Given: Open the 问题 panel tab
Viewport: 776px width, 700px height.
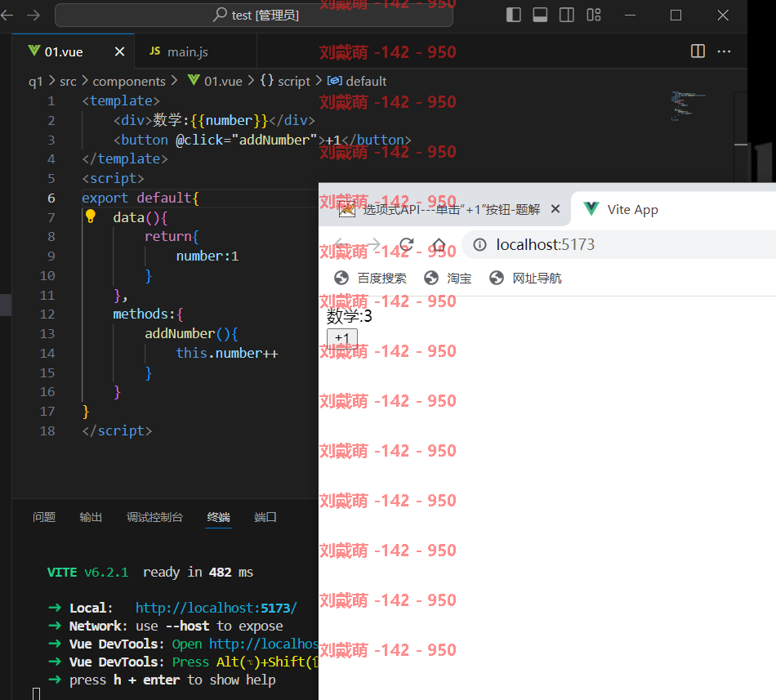Looking at the screenshot, I should 44,517.
